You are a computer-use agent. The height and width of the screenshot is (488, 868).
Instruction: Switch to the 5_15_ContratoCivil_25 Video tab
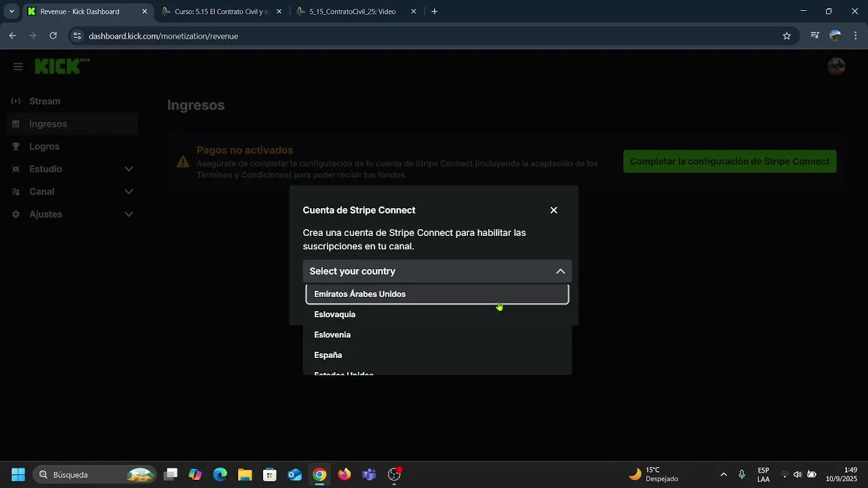tap(356, 12)
